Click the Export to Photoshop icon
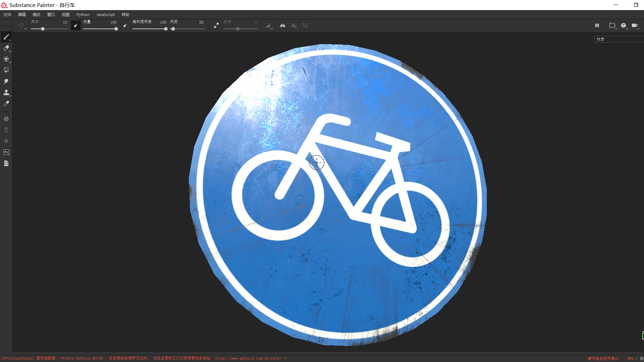Screen dimensions: 644x362 tap(6, 152)
